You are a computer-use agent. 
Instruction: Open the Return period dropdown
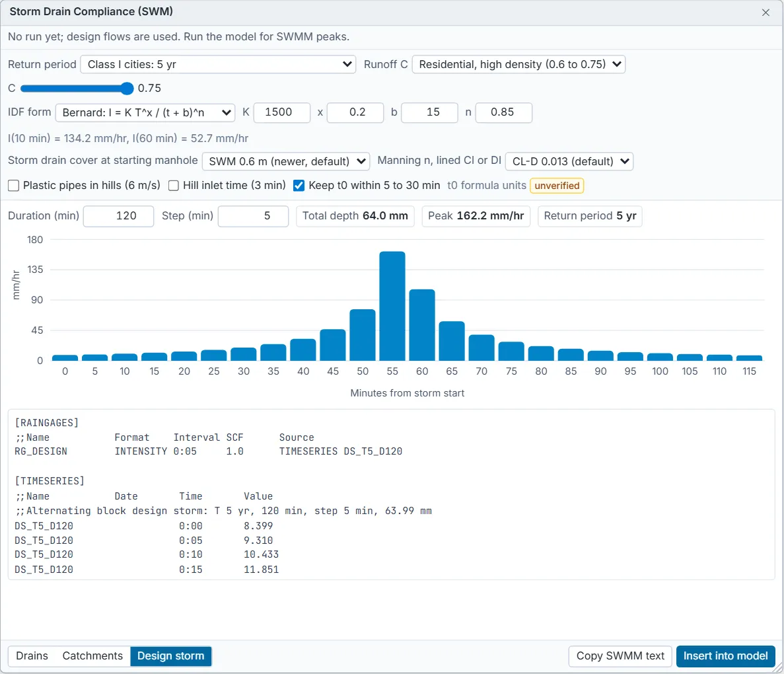[218, 64]
